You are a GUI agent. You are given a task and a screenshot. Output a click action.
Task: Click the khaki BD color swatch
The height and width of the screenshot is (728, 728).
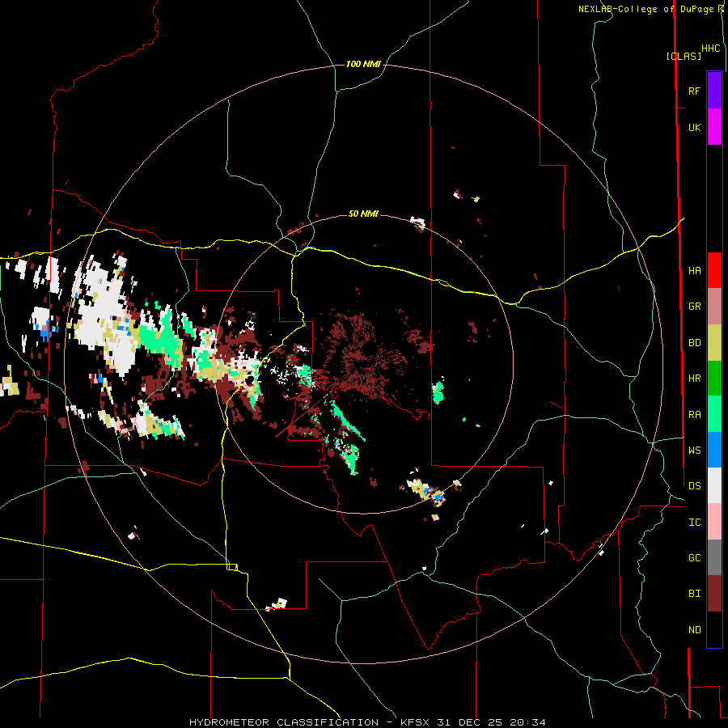pyautogui.click(x=714, y=343)
